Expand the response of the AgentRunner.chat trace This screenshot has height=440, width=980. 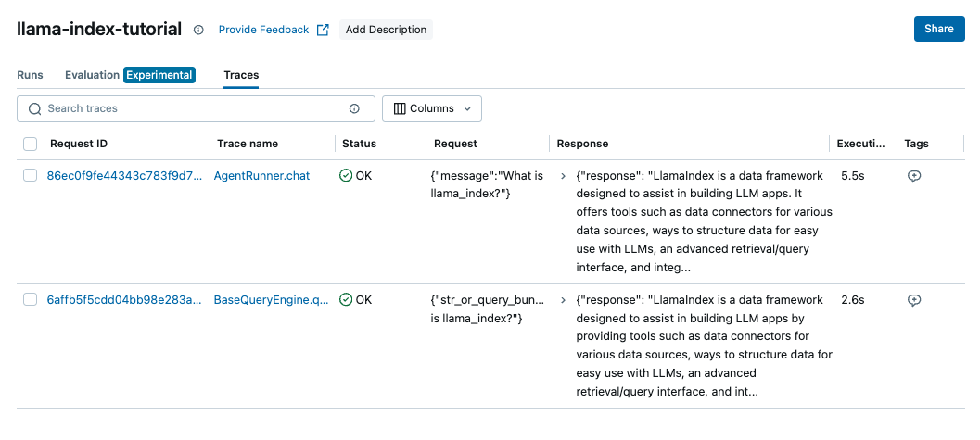point(564,175)
